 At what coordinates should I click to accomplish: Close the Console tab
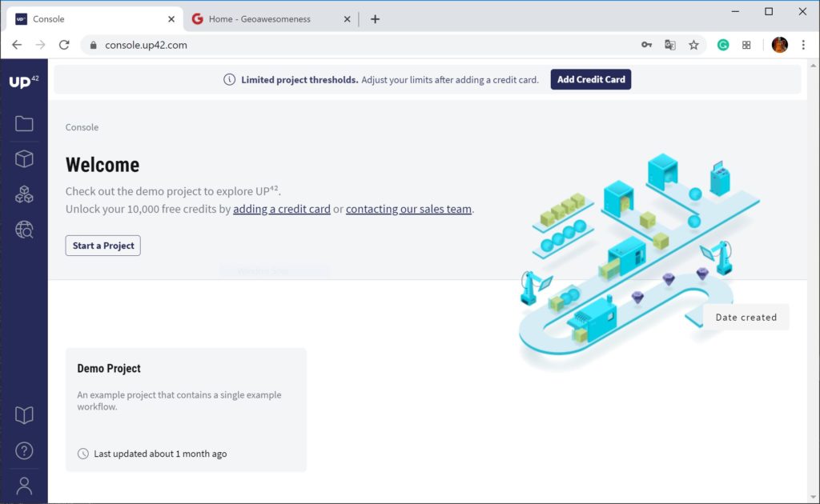[x=171, y=19]
